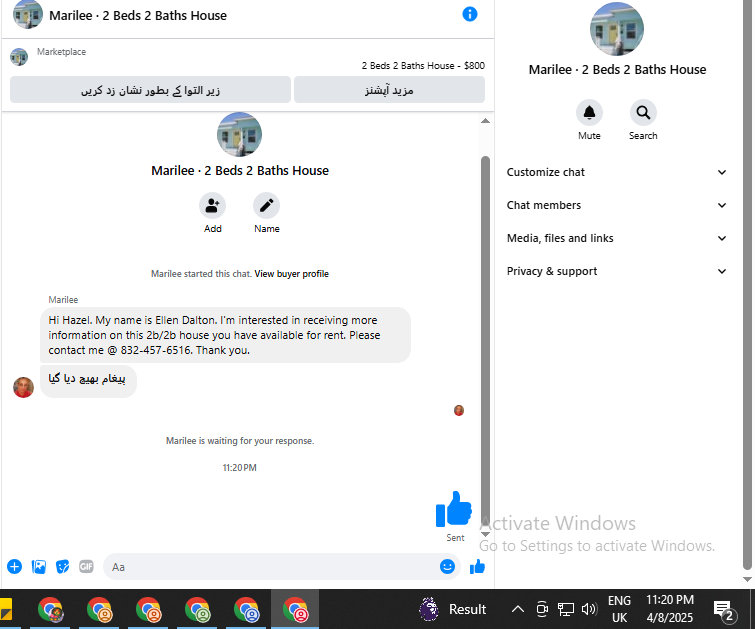Image resolution: width=755 pixels, height=629 pixels.
Task: Open first Chrome profile icon in taskbar
Action: (x=50, y=609)
